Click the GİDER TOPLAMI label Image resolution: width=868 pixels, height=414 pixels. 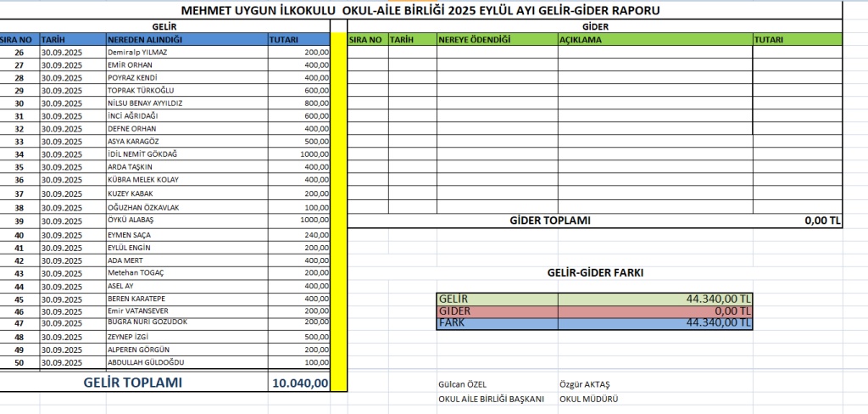point(550,221)
